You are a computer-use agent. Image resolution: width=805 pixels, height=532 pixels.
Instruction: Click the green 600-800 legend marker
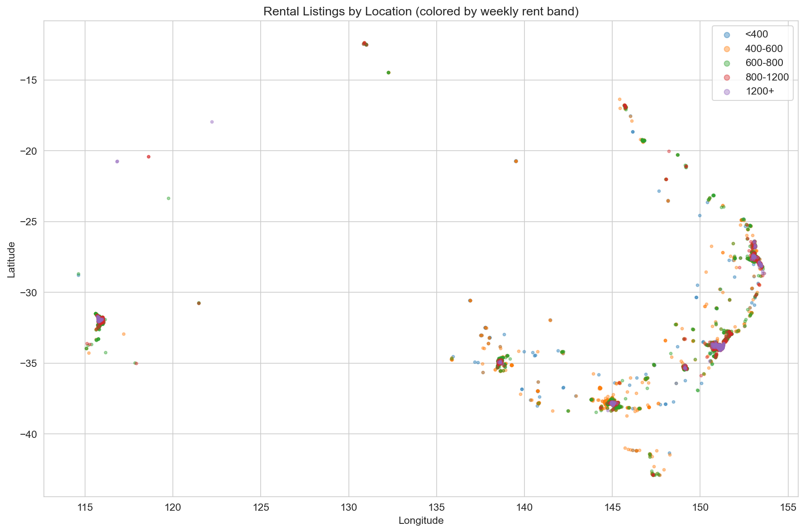(723, 63)
